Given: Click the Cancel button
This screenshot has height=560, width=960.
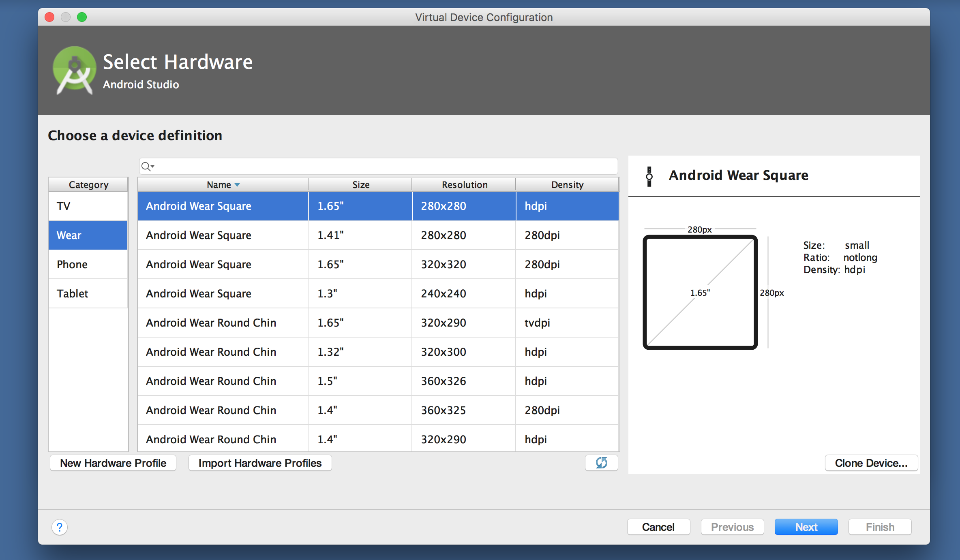Looking at the screenshot, I should pyautogui.click(x=658, y=527).
